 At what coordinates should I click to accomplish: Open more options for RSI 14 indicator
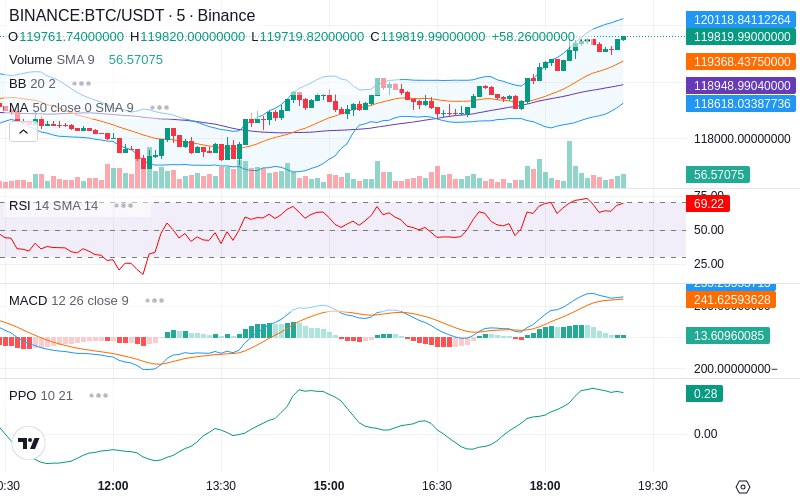pos(123,206)
